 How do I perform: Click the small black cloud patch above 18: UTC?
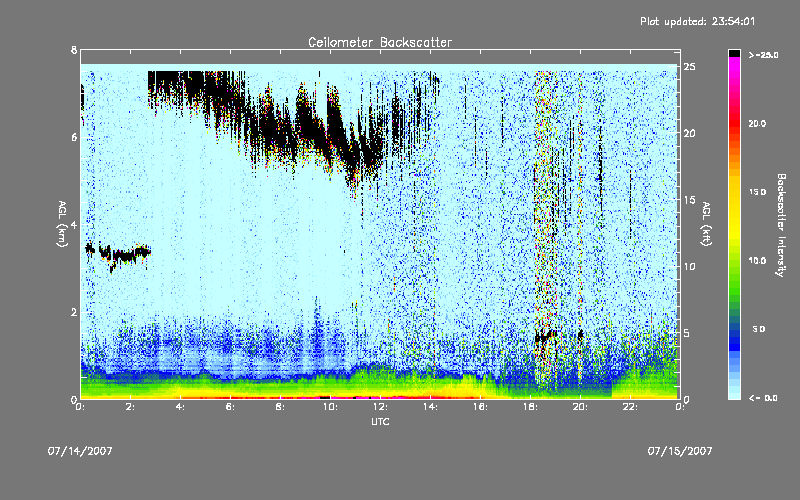pyautogui.click(x=545, y=337)
